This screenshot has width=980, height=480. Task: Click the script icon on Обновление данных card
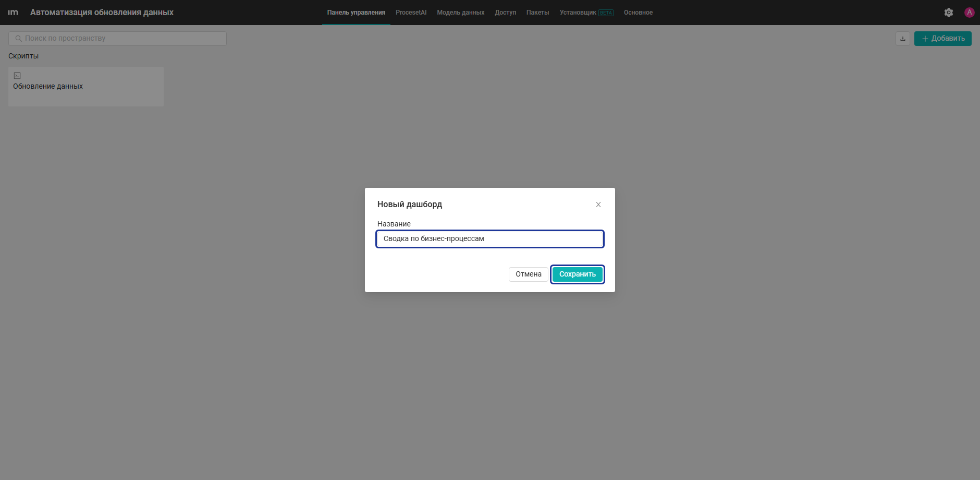coord(17,76)
